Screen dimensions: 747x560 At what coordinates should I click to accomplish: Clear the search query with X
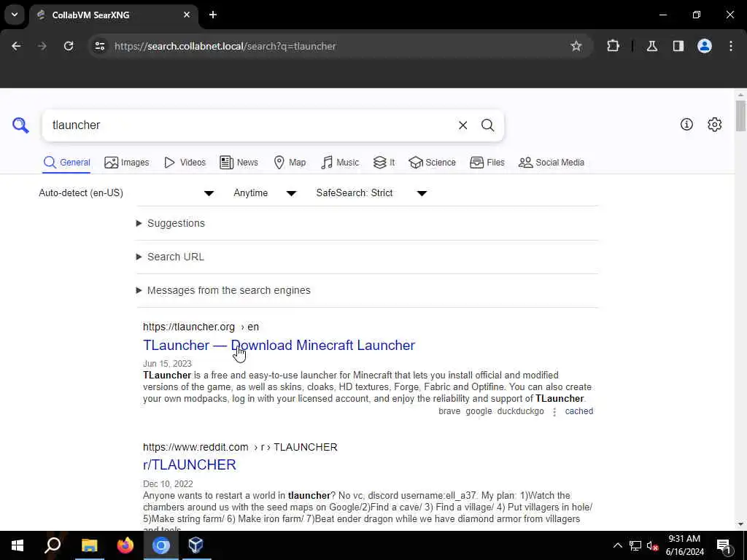[x=462, y=125]
